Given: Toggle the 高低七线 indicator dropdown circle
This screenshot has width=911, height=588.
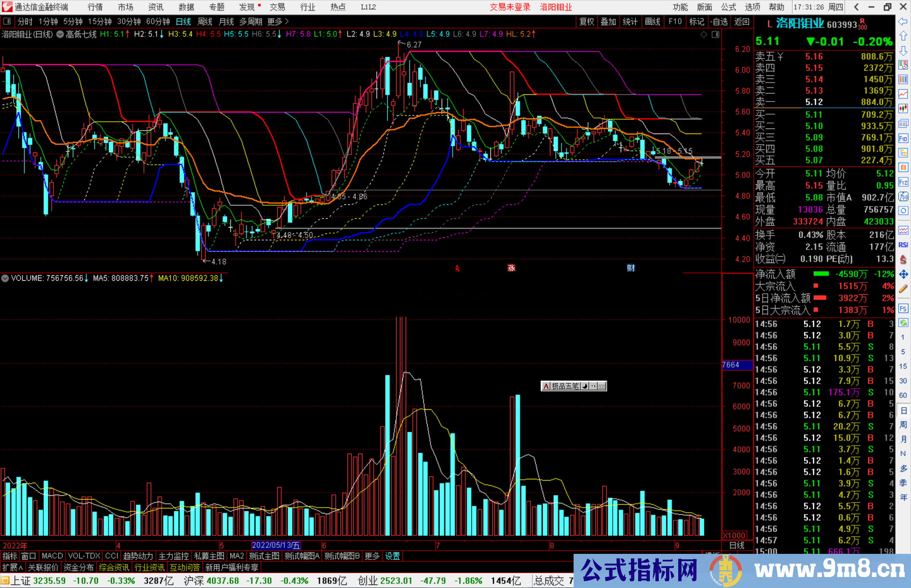Looking at the screenshot, I should click(x=60, y=34).
